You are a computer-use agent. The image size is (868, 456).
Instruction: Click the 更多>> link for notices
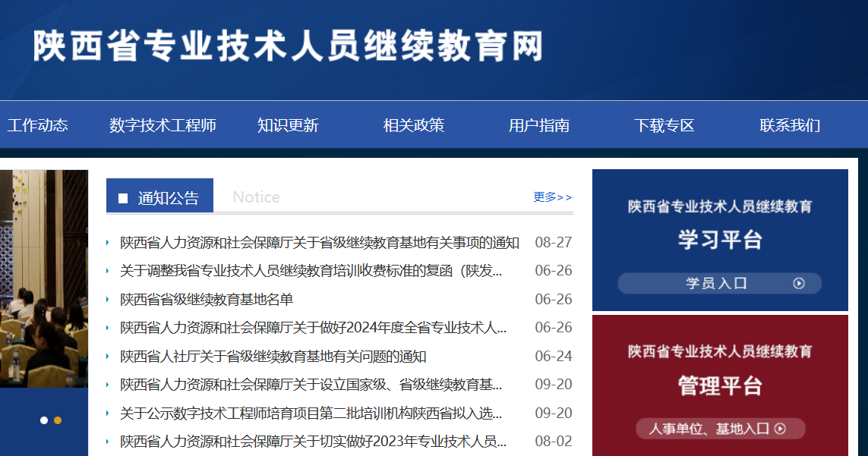[x=552, y=197]
